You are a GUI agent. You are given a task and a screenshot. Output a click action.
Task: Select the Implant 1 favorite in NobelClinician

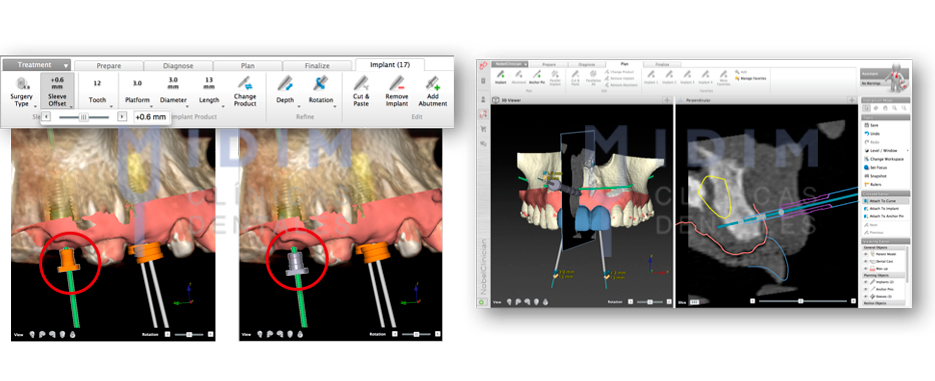(x=652, y=76)
